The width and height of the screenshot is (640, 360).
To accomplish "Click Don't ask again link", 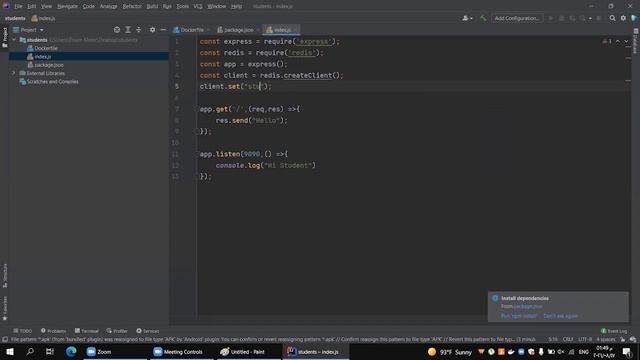I will pyautogui.click(x=560, y=316).
